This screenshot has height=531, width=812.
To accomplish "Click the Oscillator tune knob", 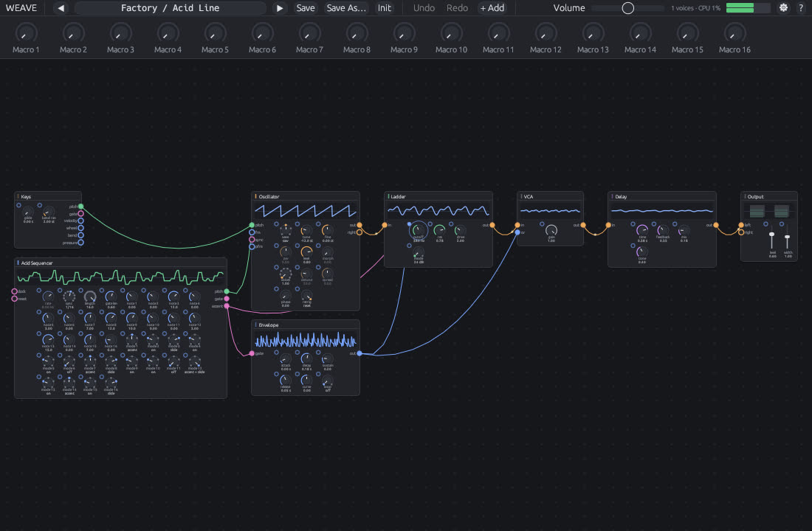I will 306,230.
